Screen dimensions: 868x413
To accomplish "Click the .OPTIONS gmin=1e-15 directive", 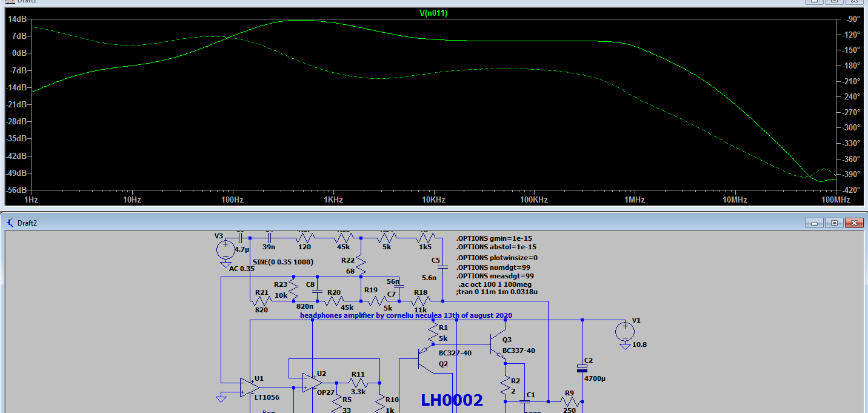I will tap(494, 238).
